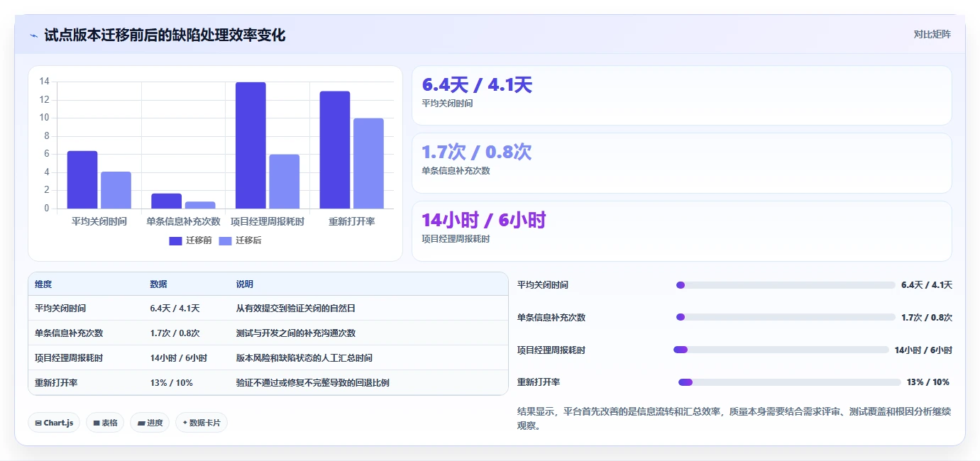Click the 迁移后 bar for 平均关闭时间
The width and height of the screenshot is (980, 461).
[x=116, y=190]
